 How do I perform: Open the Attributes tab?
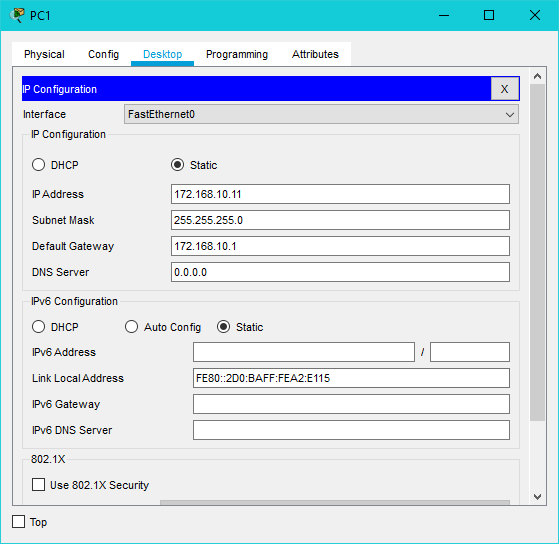coord(315,54)
